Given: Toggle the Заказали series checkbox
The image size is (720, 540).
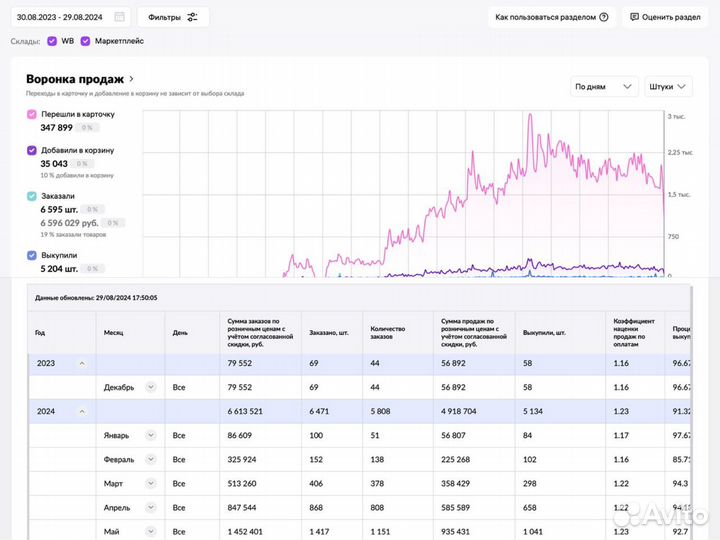Looking at the screenshot, I should 32,196.
